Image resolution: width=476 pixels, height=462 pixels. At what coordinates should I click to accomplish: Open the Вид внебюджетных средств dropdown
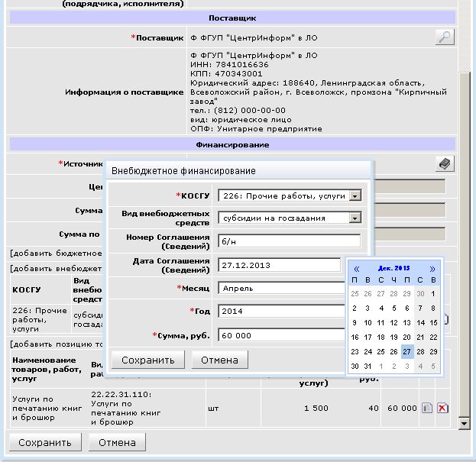(355, 218)
